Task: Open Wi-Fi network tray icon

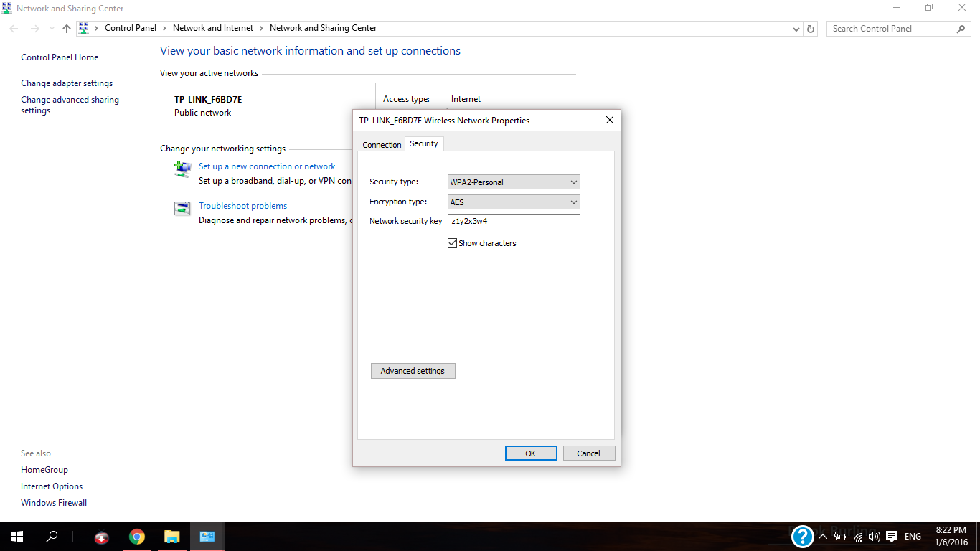Action: click(858, 537)
